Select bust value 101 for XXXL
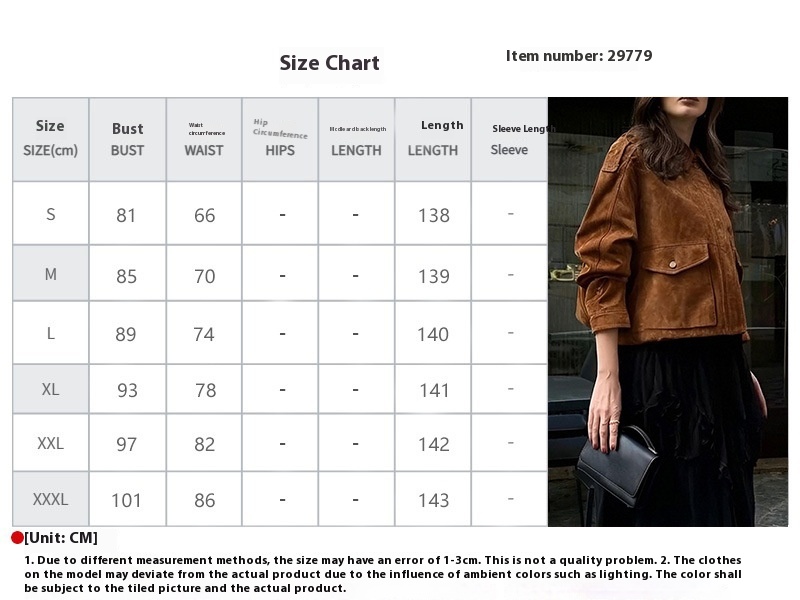Viewport: 800px width, 600px height. (x=127, y=500)
